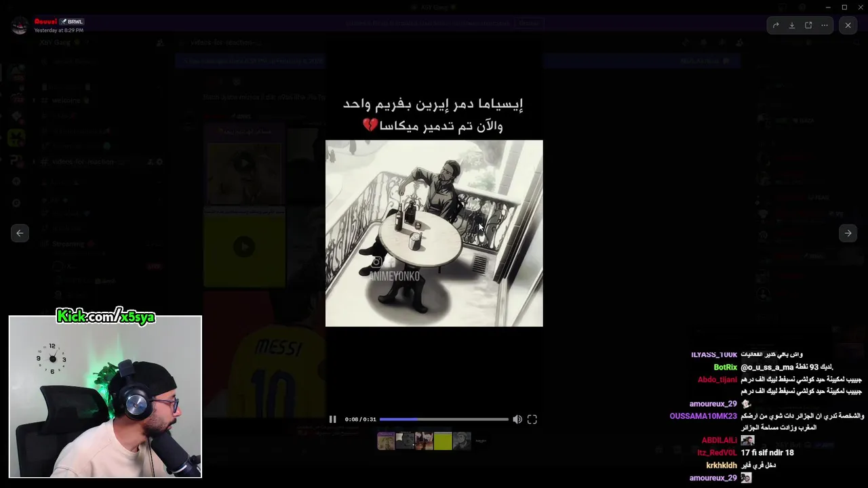The image size is (868, 488).
Task: Go to next media with right arrow
Action: coord(848,233)
